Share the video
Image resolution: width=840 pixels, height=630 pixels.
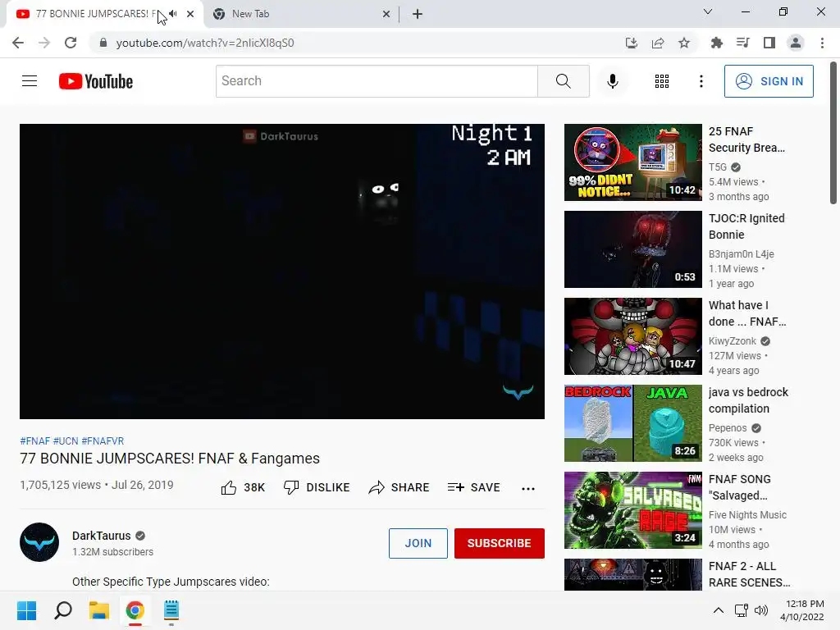[399, 487]
